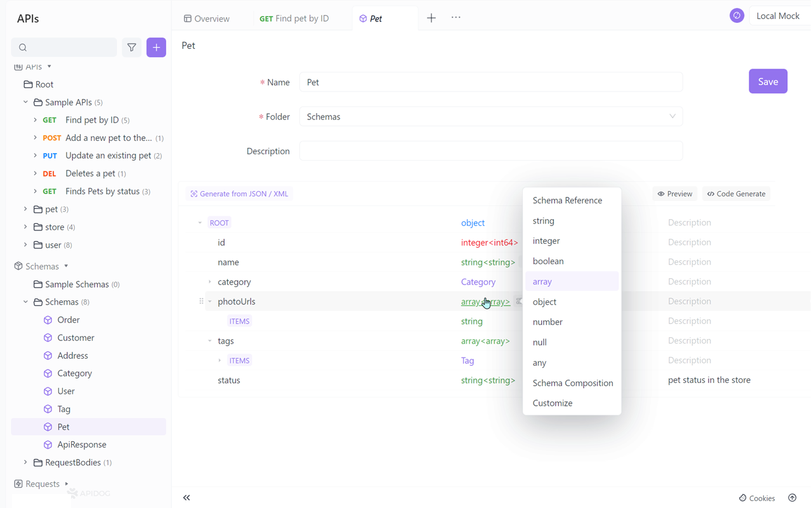Click the Tag schema cube icon
Image resolution: width=812 pixels, height=508 pixels.
(48, 409)
